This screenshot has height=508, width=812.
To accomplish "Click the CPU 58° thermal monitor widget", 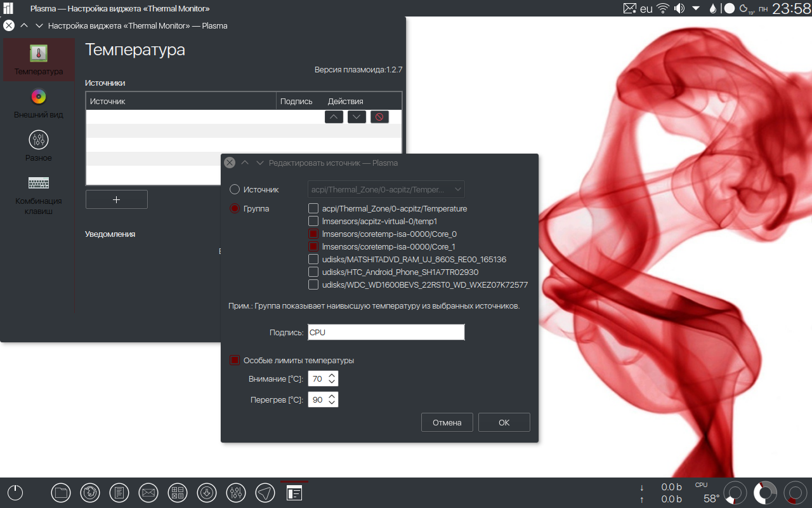I will [708, 493].
